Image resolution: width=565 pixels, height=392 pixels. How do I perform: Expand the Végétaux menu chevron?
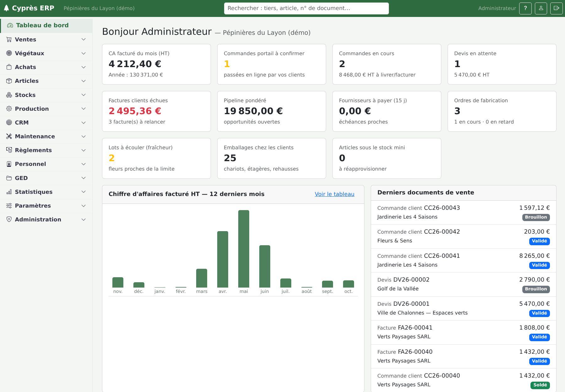83,53
